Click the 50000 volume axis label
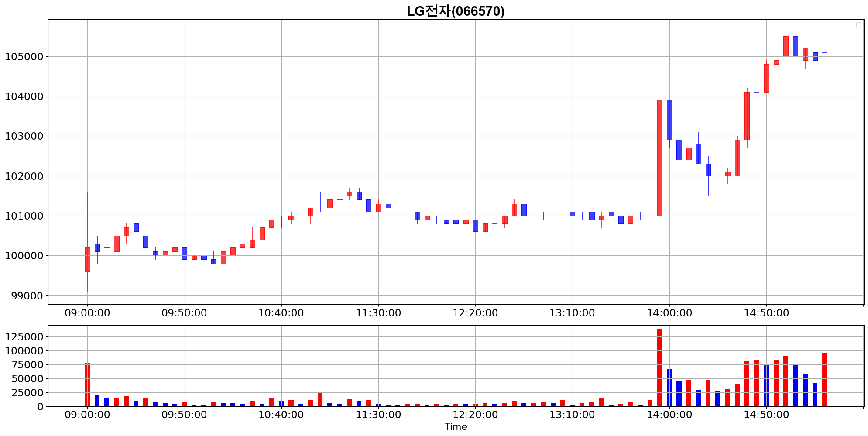The width and height of the screenshot is (868, 436). [27, 379]
